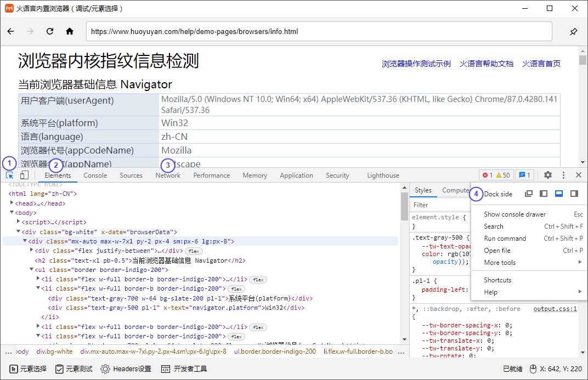Viewport: 588px width, 380px height.
Task: Open the 浏览器操作测试示例 link
Action: [x=416, y=64]
